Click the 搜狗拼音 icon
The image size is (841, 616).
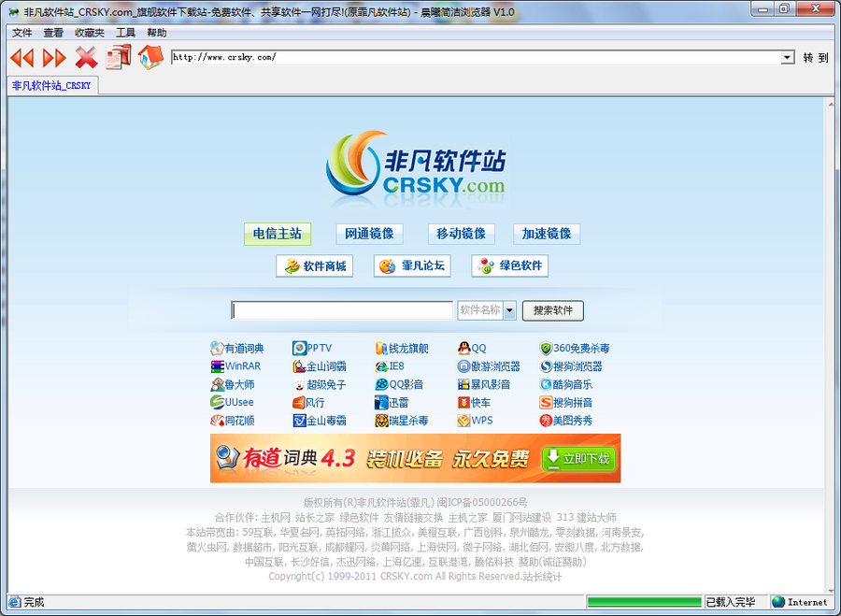point(546,403)
